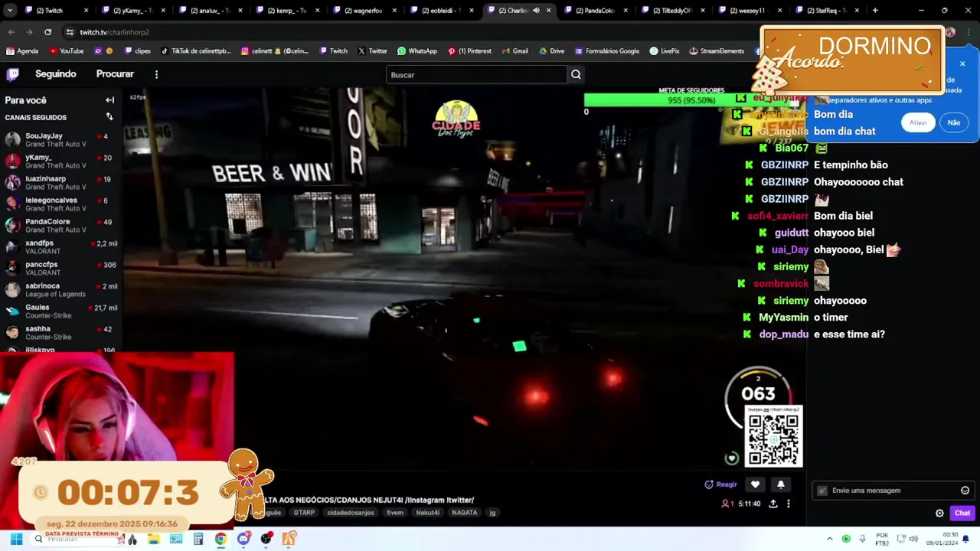The height and width of the screenshot is (551, 980).
Task: Click username dop_madu in chat
Action: [784, 334]
